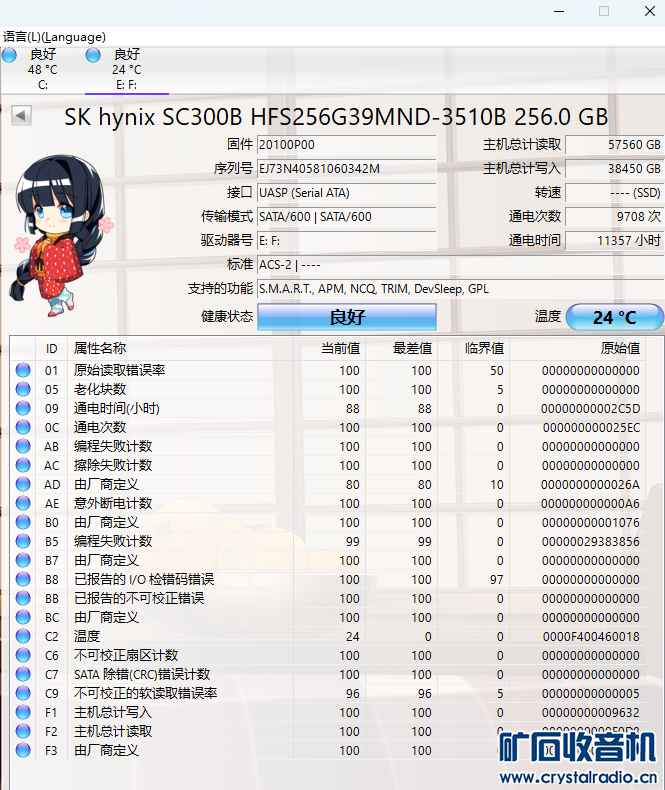The width and height of the screenshot is (665, 790).
Task: Click status circle for ID F3 row
Action: [x=23, y=750]
